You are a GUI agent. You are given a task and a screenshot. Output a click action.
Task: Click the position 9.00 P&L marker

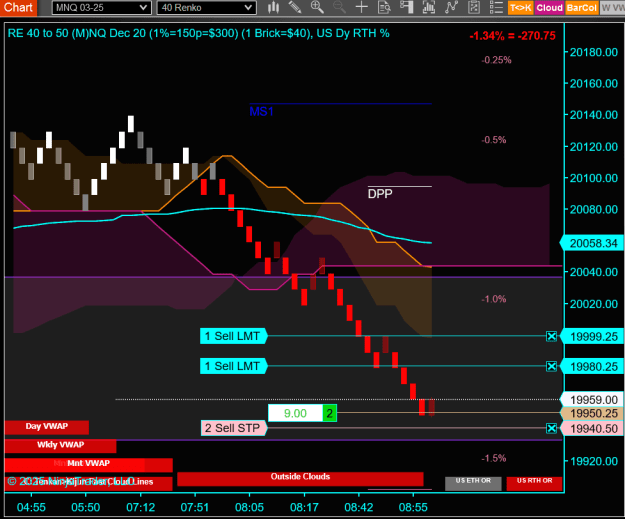(x=295, y=413)
